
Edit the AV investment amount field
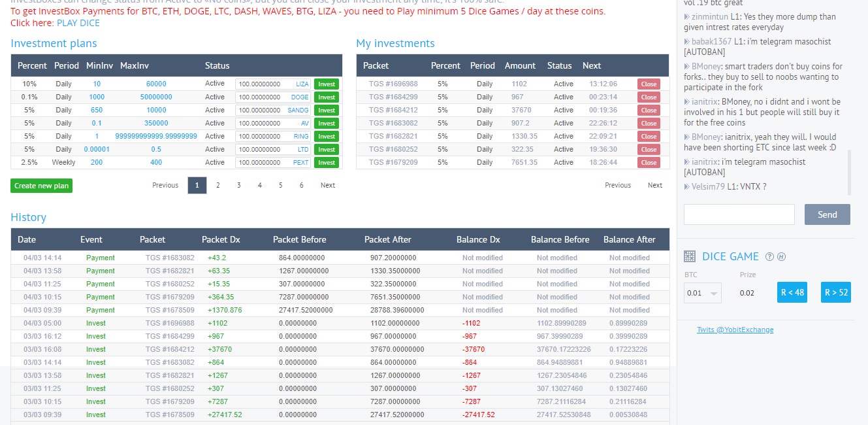click(x=273, y=123)
